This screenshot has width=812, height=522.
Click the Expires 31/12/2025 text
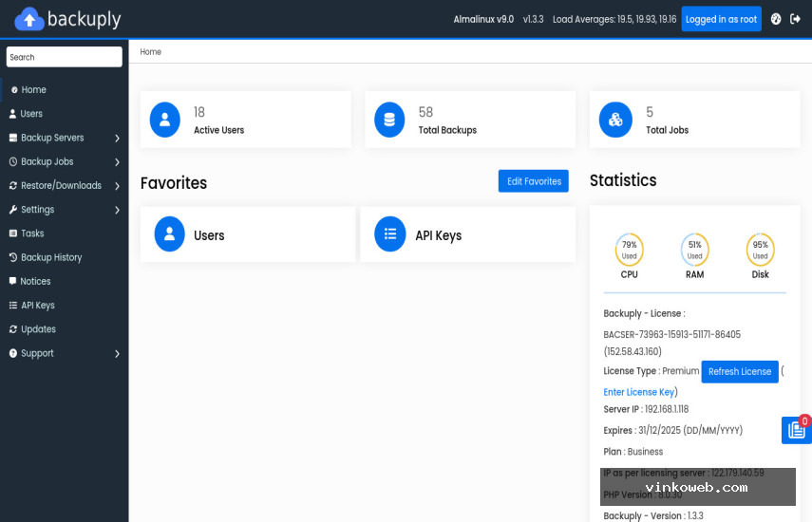(x=672, y=431)
